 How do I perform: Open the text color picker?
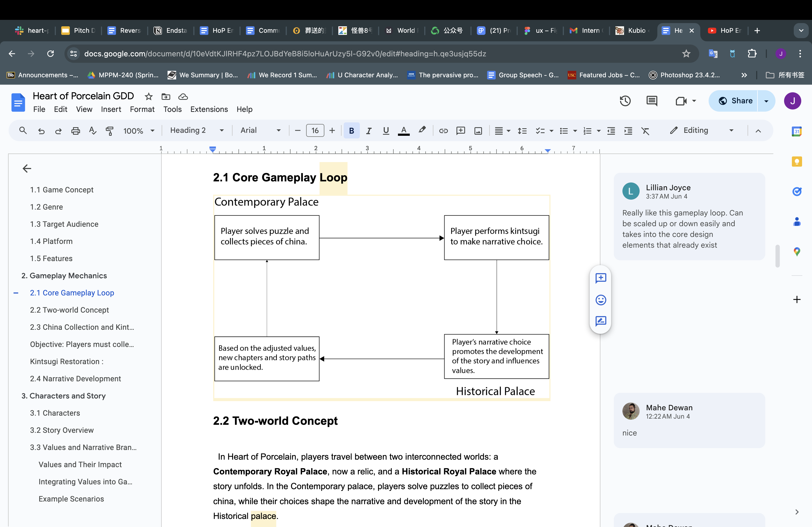tap(404, 131)
